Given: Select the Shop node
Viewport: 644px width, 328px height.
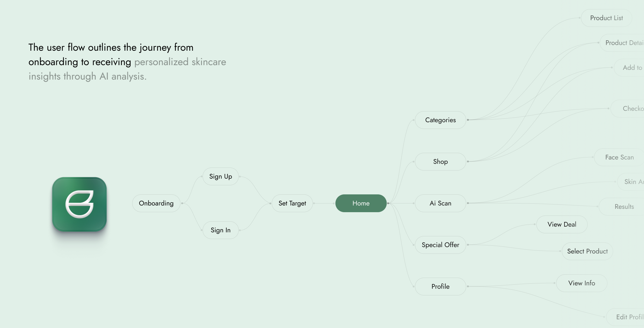Looking at the screenshot, I should [440, 161].
